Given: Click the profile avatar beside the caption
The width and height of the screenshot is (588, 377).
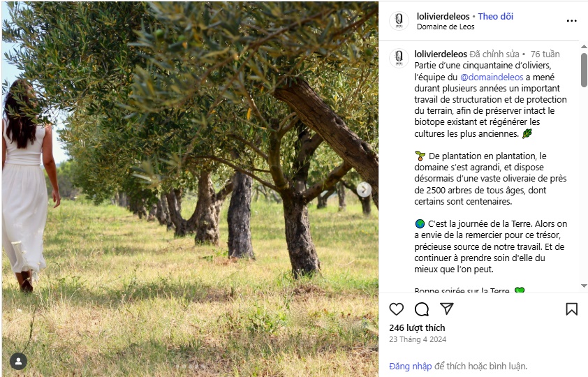Looking at the screenshot, I should coord(399,57).
